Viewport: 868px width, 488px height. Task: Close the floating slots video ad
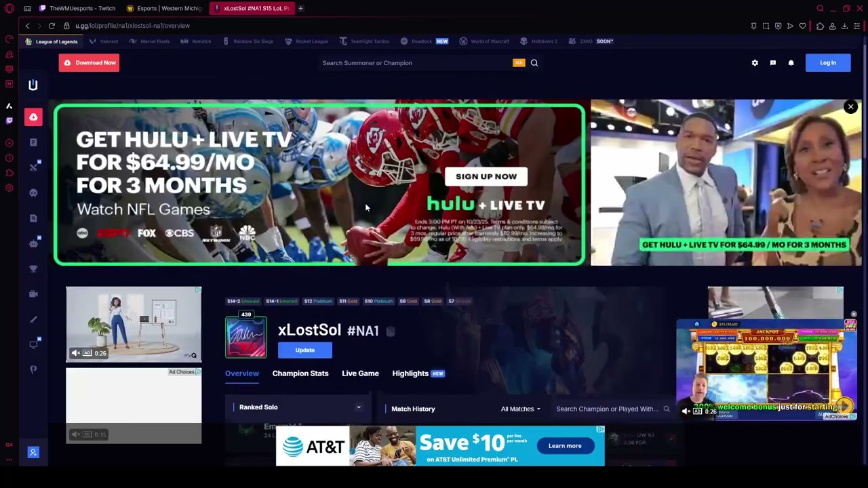click(853, 314)
